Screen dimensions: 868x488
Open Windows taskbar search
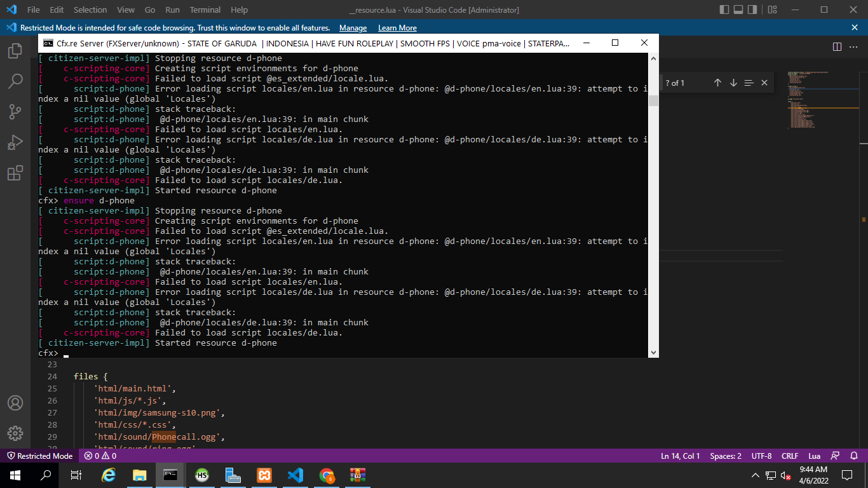point(46,475)
